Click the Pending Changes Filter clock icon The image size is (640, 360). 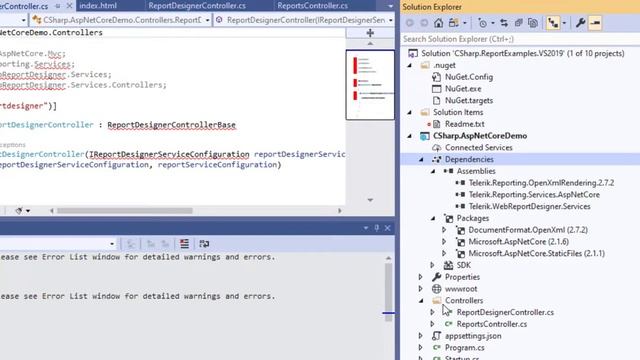click(482, 23)
